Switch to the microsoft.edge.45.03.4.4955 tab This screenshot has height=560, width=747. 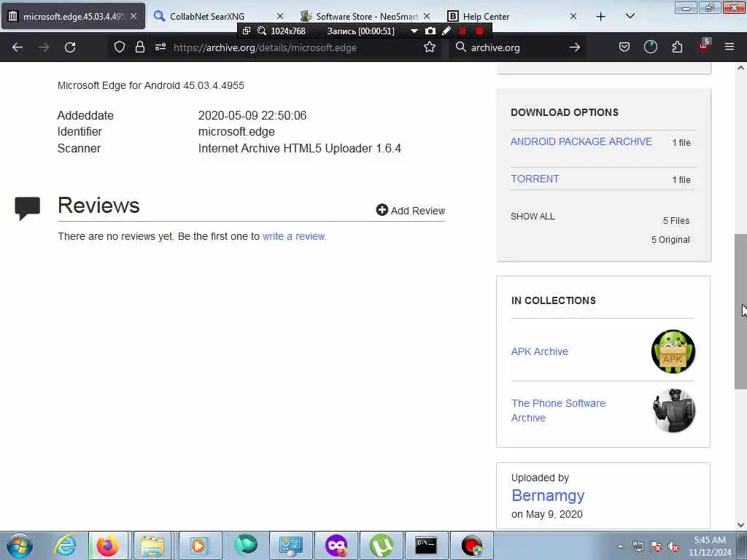[x=74, y=16]
